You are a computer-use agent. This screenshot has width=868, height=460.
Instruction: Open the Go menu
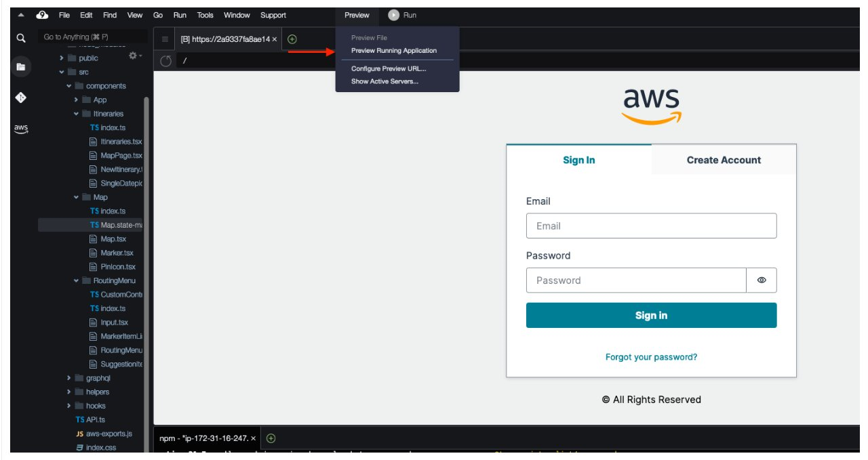pos(158,15)
